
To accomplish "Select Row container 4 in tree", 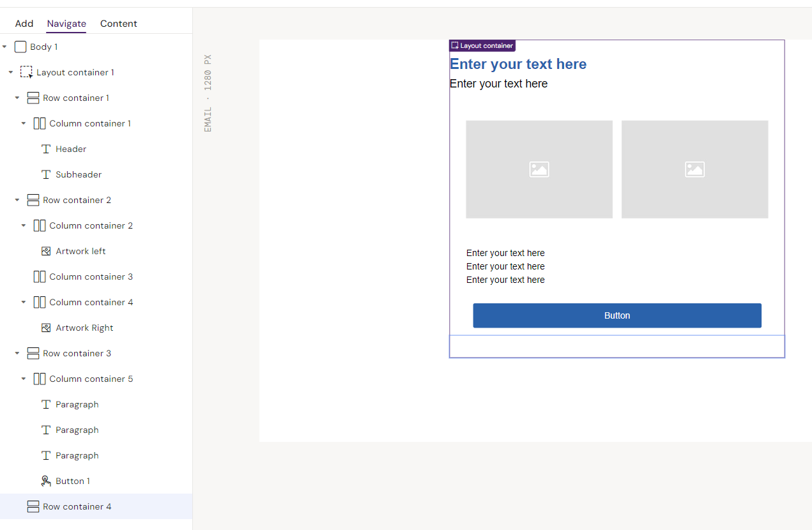I will 77,506.
